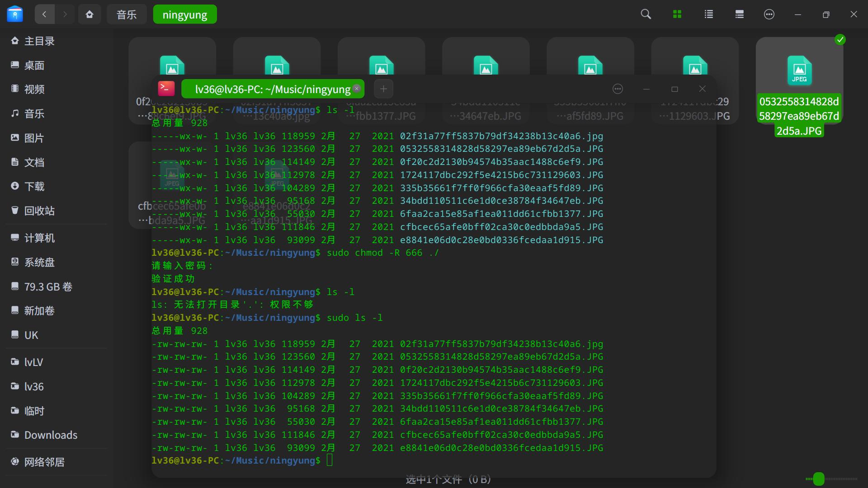Image resolution: width=868 pixels, height=488 pixels.
Task: Select the 音乐 breadcrumb segment
Action: click(x=127, y=14)
